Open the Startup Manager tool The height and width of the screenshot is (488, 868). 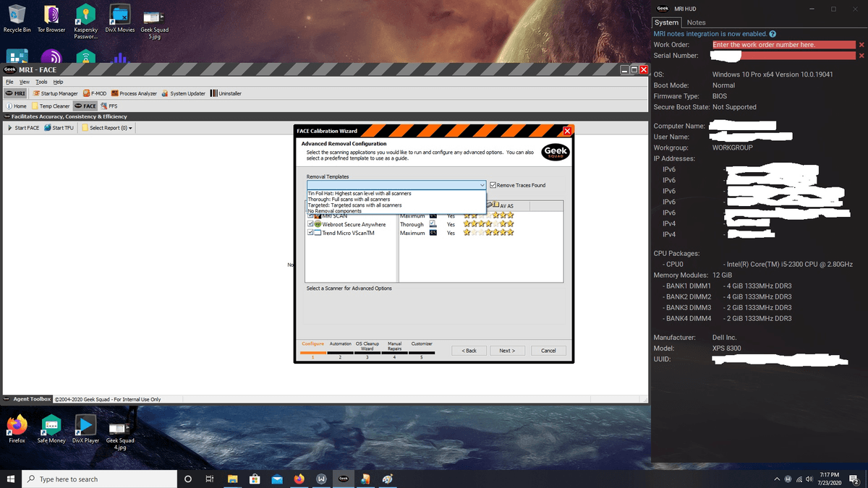55,93
